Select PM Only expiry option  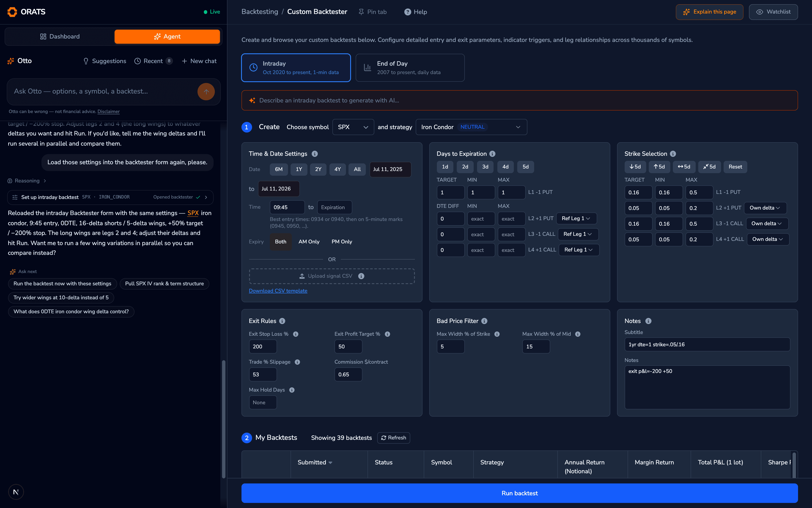click(x=342, y=242)
